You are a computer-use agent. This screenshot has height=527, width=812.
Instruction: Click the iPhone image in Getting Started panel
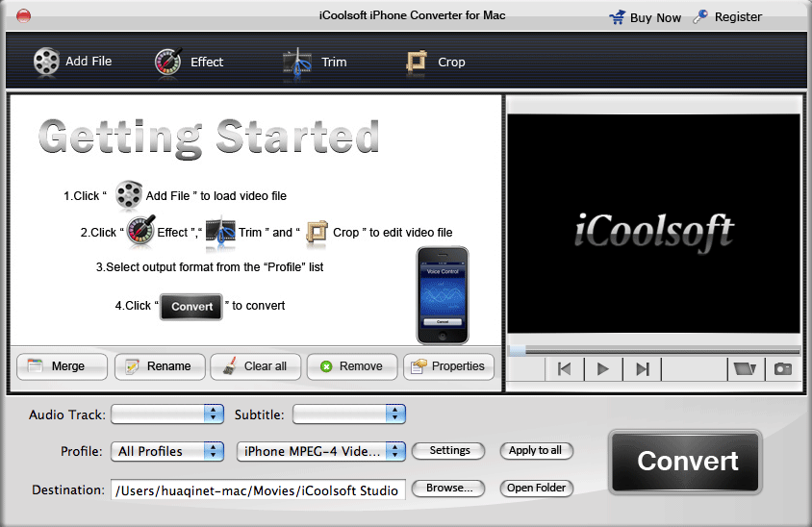[x=443, y=295]
